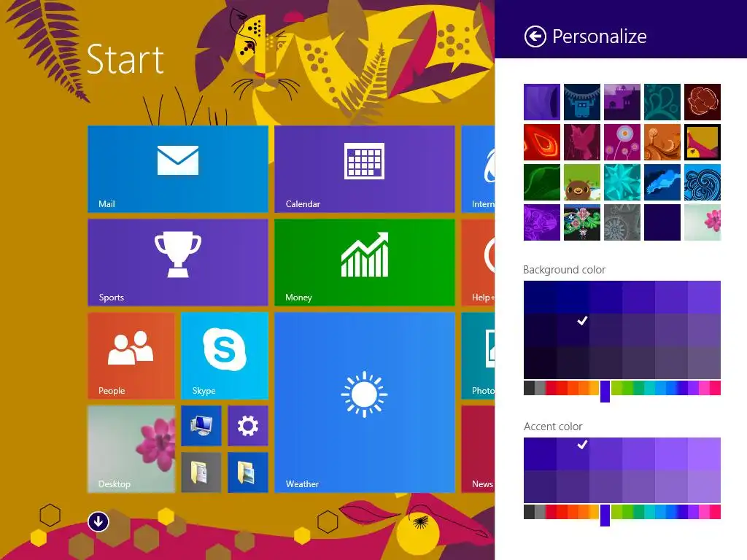Choose the magenta bird background pattern

[582, 142]
